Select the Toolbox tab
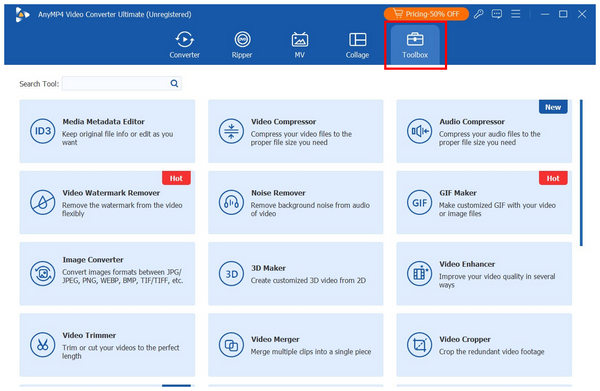The width and height of the screenshot is (600, 391). (x=415, y=45)
